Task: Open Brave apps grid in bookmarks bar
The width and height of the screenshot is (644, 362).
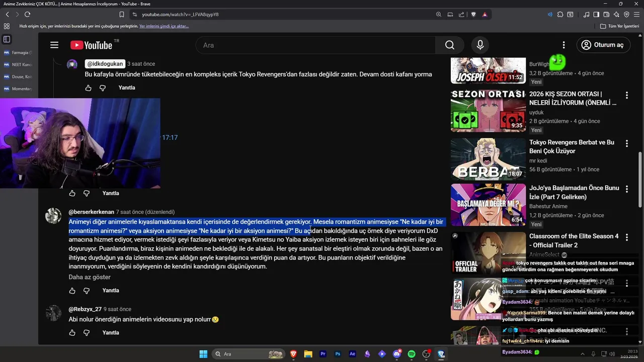Action: [x=7, y=26]
